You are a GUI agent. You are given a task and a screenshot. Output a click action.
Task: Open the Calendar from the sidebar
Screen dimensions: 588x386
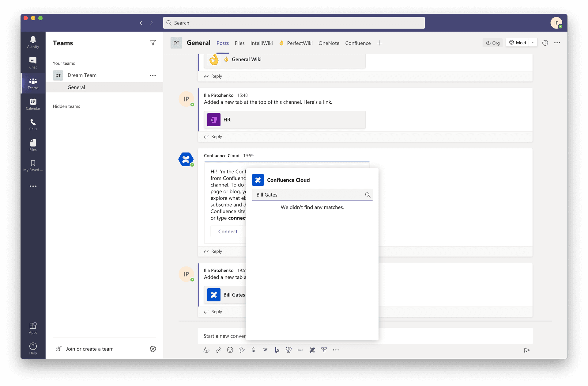coord(33,104)
